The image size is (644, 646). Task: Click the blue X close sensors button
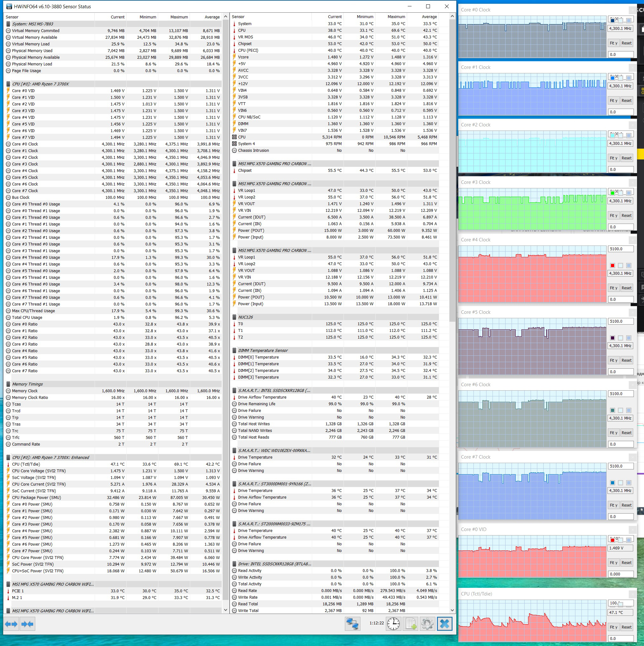pyautogui.click(x=444, y=623)
